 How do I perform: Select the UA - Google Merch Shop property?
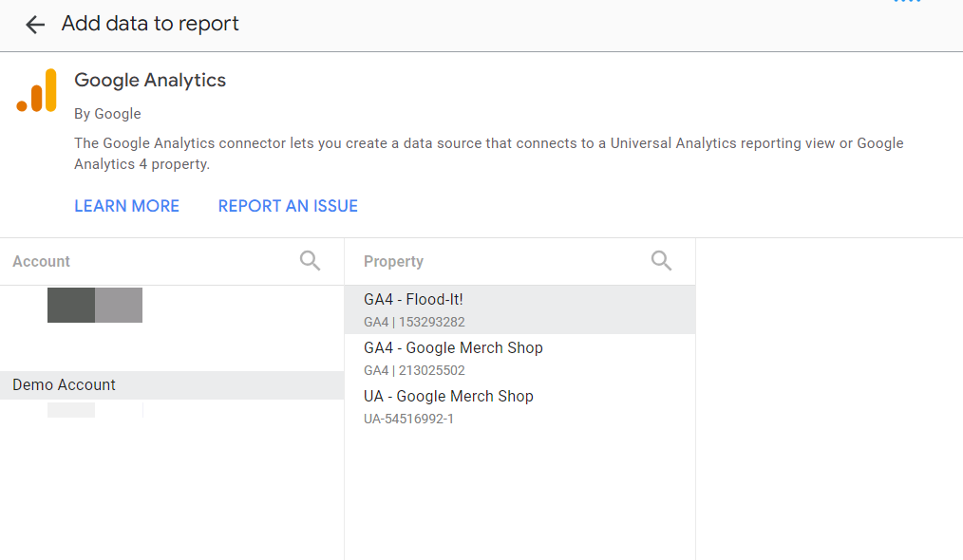[519, 407]
